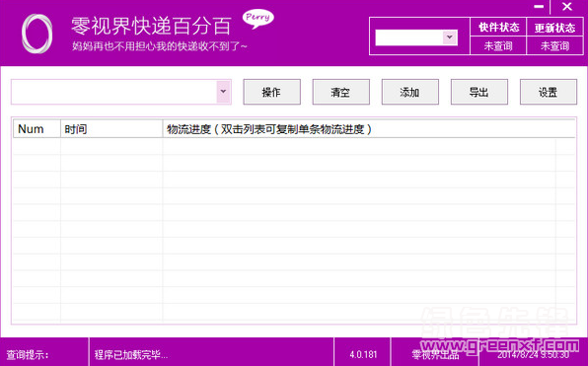Click the 导出 export button
588x366 pixels.
click(x=479, y=92)
